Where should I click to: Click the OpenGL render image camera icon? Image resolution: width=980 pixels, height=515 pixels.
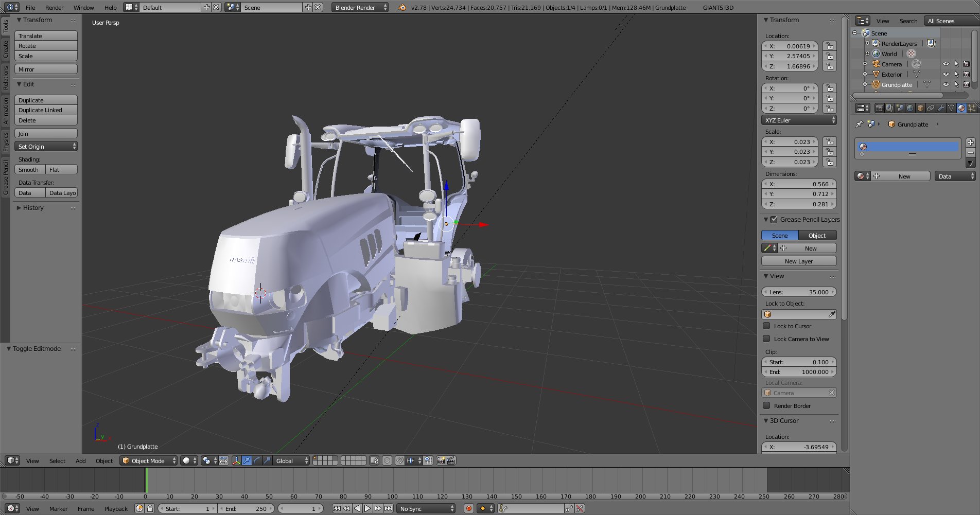[x=441, y=460]
